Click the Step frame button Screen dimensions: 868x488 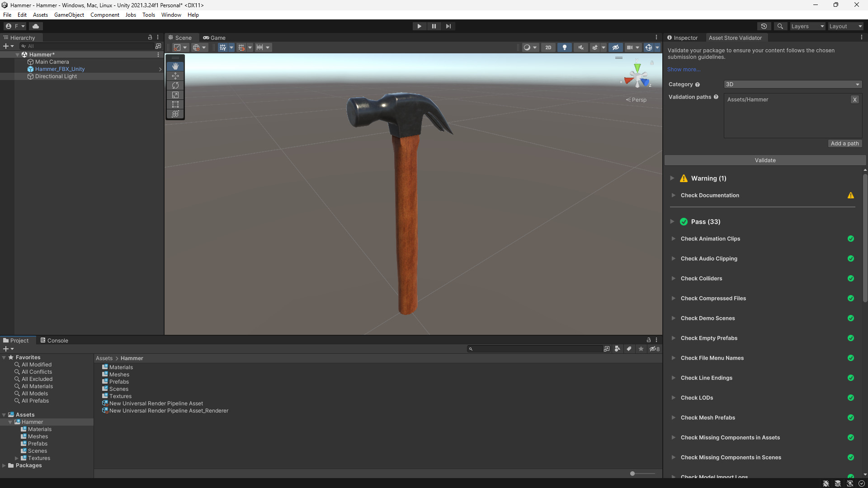point(448,26)
